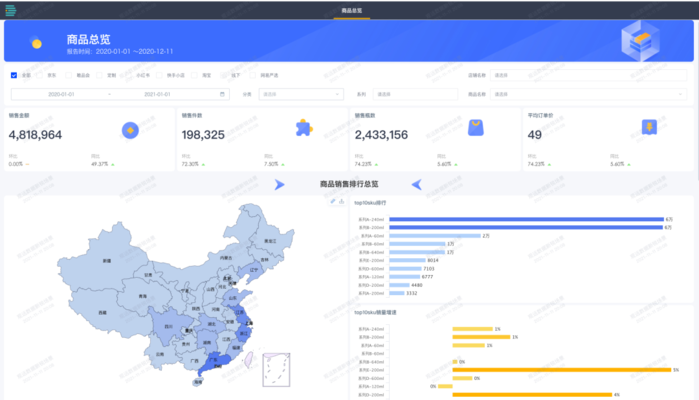Expand the 商品名称 dropdown
The width and height of the screenshot is (699, 400).
(x=588, y=94)
